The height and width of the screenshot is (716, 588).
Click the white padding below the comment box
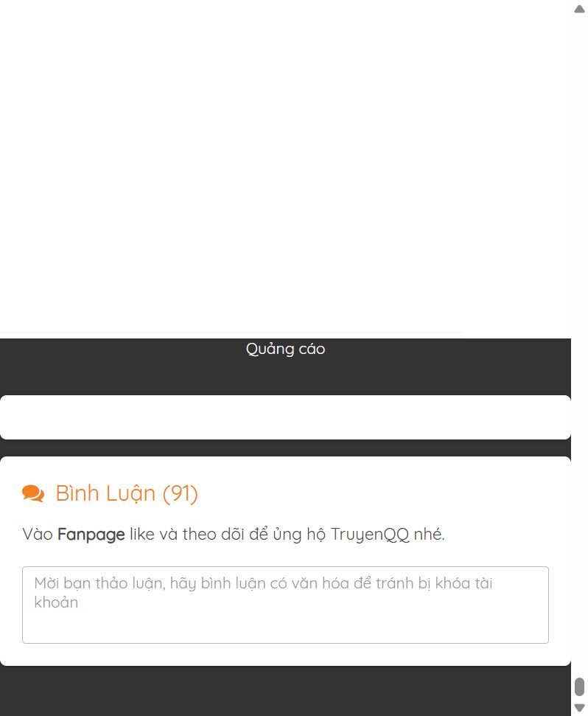tap(285, 654)
